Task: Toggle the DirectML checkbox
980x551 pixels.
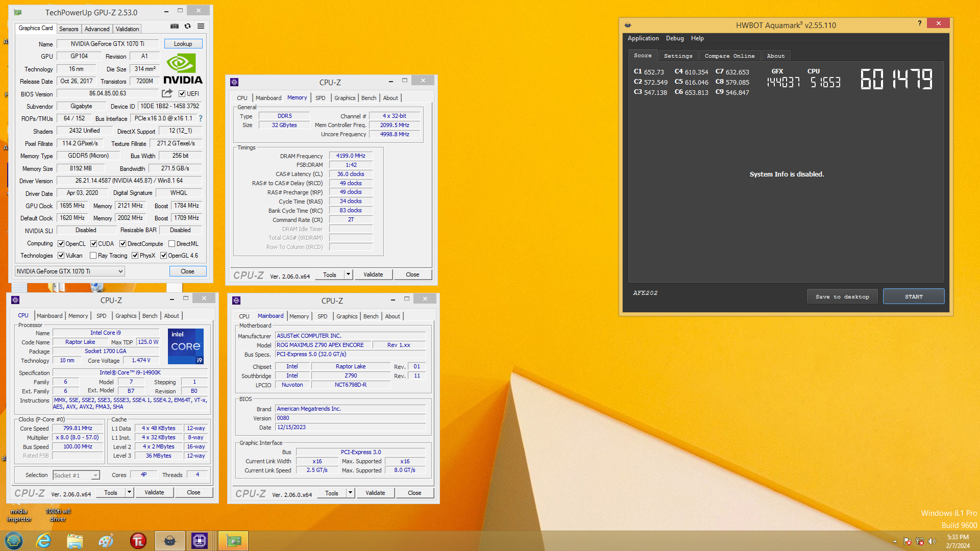Action: coord(172,244)
